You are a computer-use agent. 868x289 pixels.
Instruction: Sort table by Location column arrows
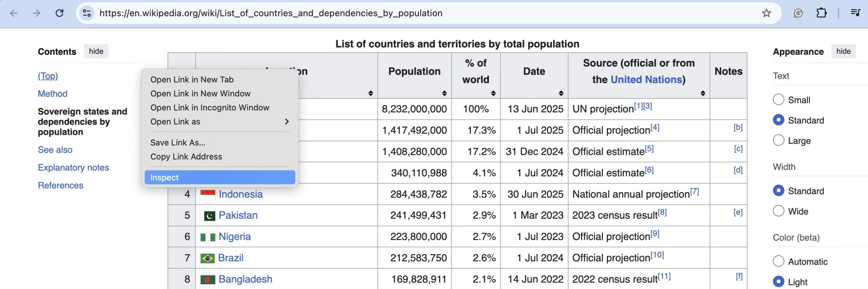coord(371,93)
